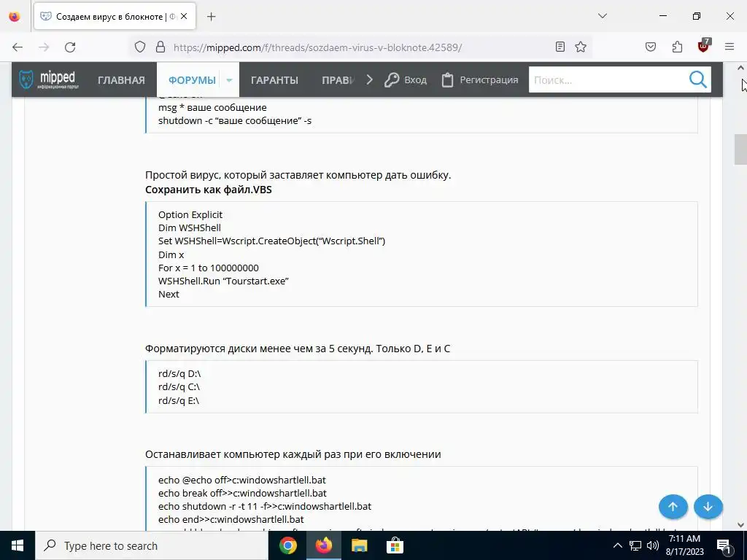Open the extensions puzzle icon
Screen dimensions: 747x560
677,47
